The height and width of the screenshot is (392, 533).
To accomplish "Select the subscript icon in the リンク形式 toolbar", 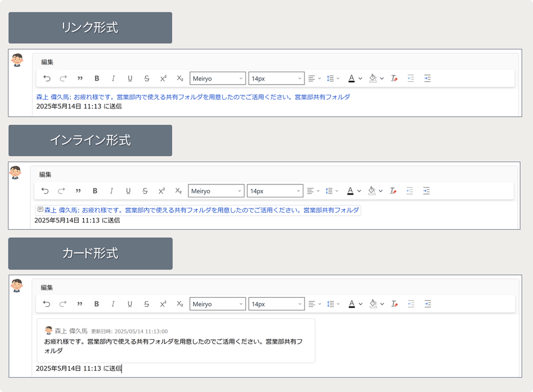I will click(x=180, y=78).
